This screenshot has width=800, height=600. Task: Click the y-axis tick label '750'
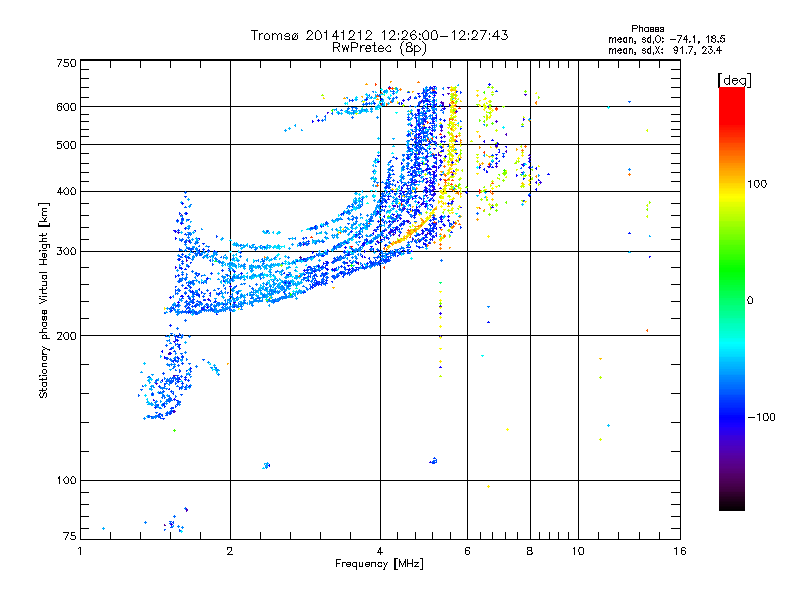click(x=66, y=63)
